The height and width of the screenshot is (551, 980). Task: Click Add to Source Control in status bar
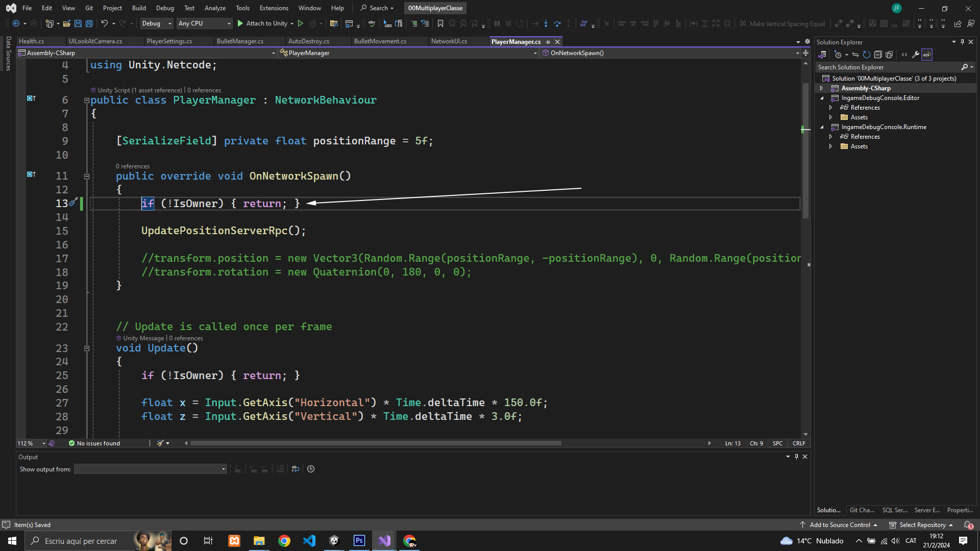click(x=840, y=525)
